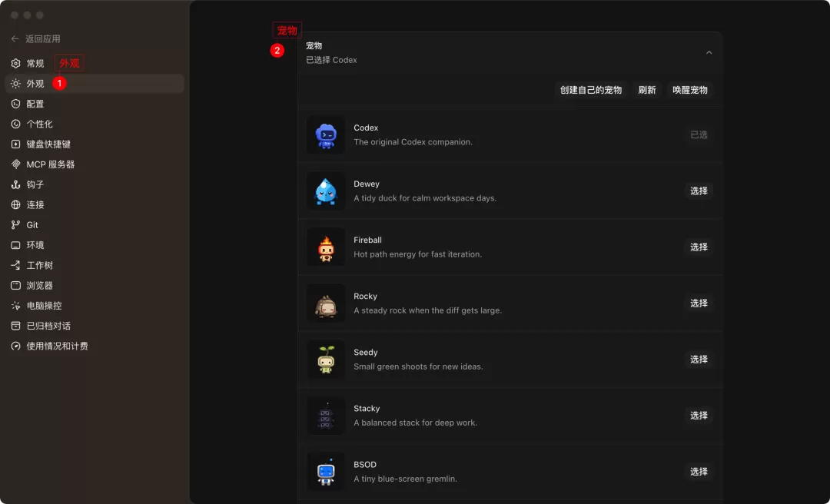Click the 已归档对话 archive icon

16,326
